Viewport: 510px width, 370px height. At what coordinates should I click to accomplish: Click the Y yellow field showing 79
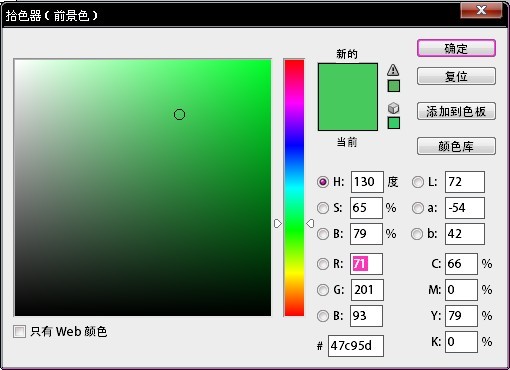[x=461, y=316]
